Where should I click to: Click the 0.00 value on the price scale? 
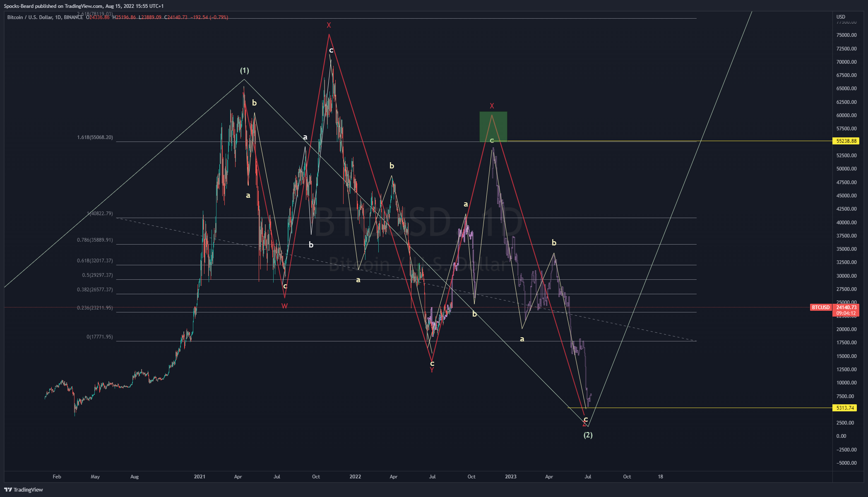click(x=841, y=436)
